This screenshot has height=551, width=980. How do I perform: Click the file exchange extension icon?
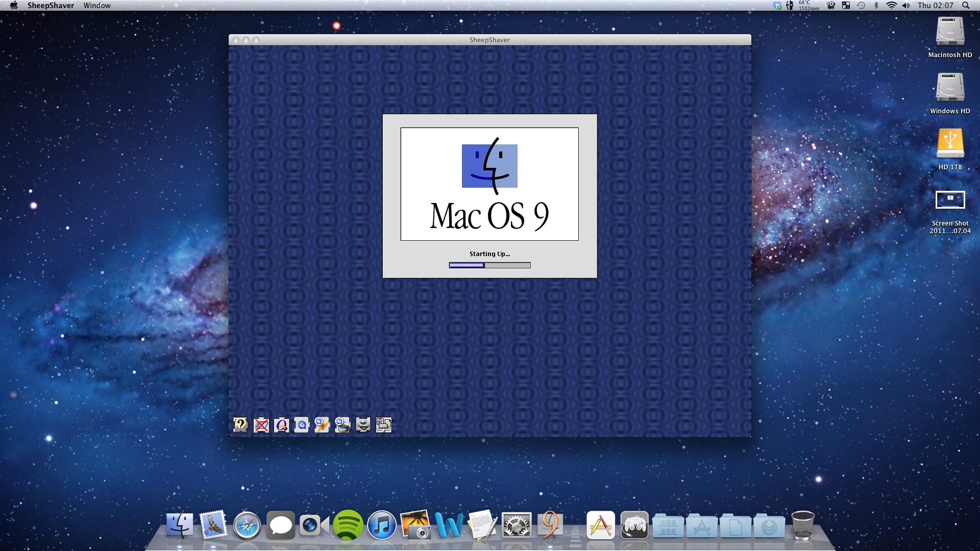tap(383, 424)
